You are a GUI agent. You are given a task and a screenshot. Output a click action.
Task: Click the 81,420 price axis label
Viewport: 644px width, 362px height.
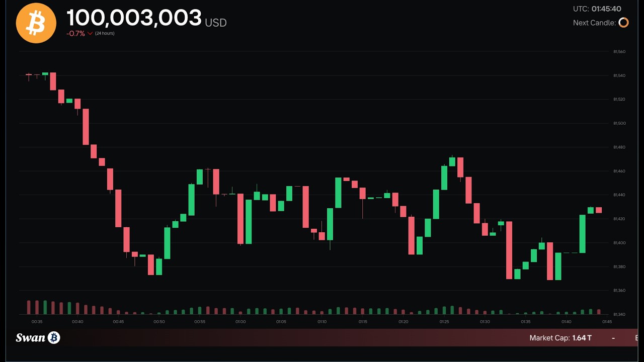[619, 219]
